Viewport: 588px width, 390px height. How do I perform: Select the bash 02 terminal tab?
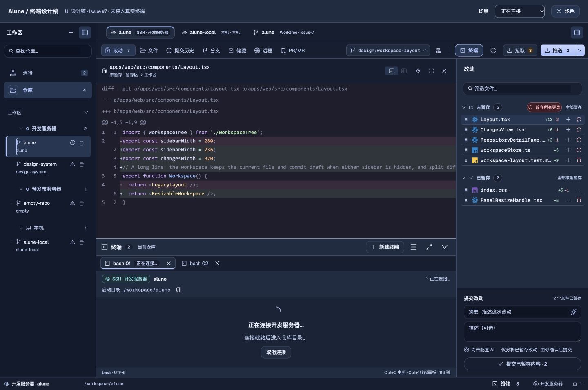coord(199,264)
